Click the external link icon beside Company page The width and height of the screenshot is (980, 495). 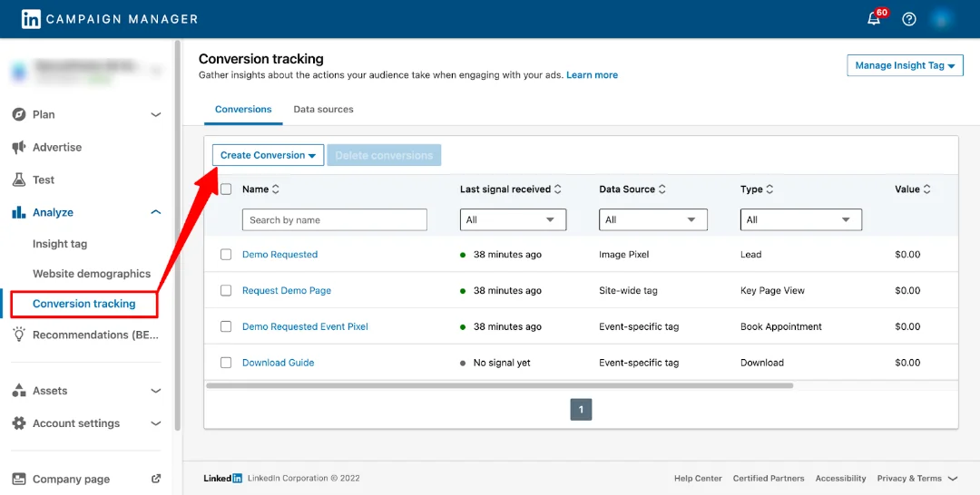[x=156, y=479]
